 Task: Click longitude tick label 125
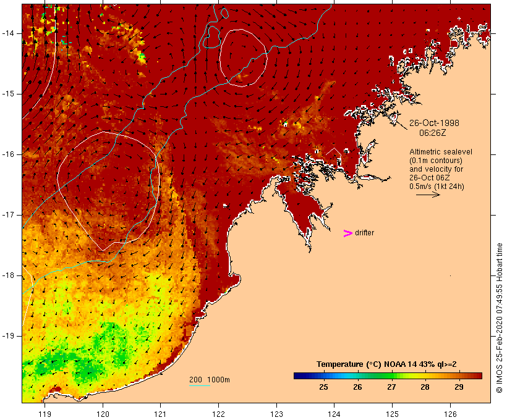(x=392, y=414)
